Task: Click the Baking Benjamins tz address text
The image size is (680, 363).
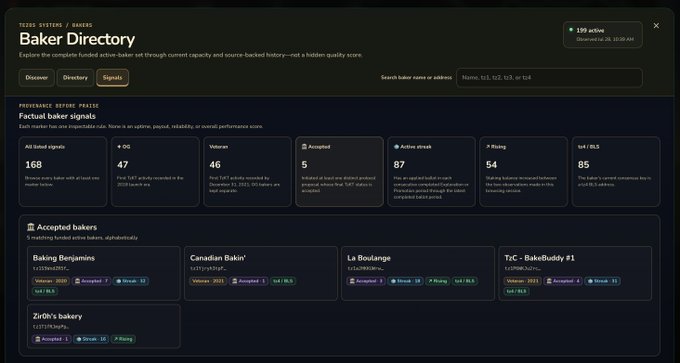Action: (x=51, y=268)
